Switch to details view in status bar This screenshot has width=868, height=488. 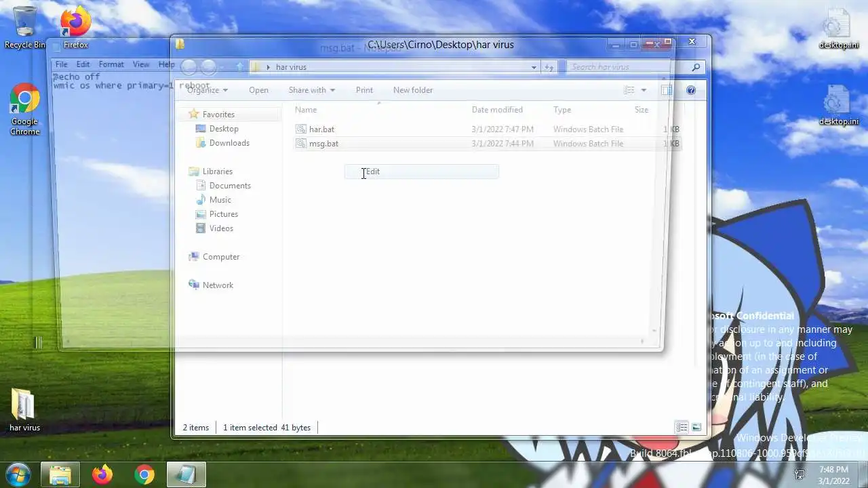point(682,427)
